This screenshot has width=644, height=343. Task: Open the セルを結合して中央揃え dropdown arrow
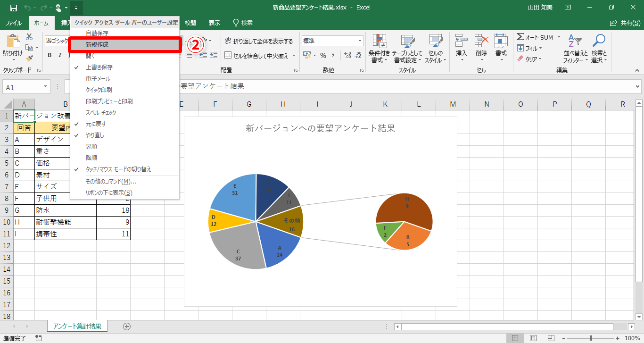coord(294,56)
